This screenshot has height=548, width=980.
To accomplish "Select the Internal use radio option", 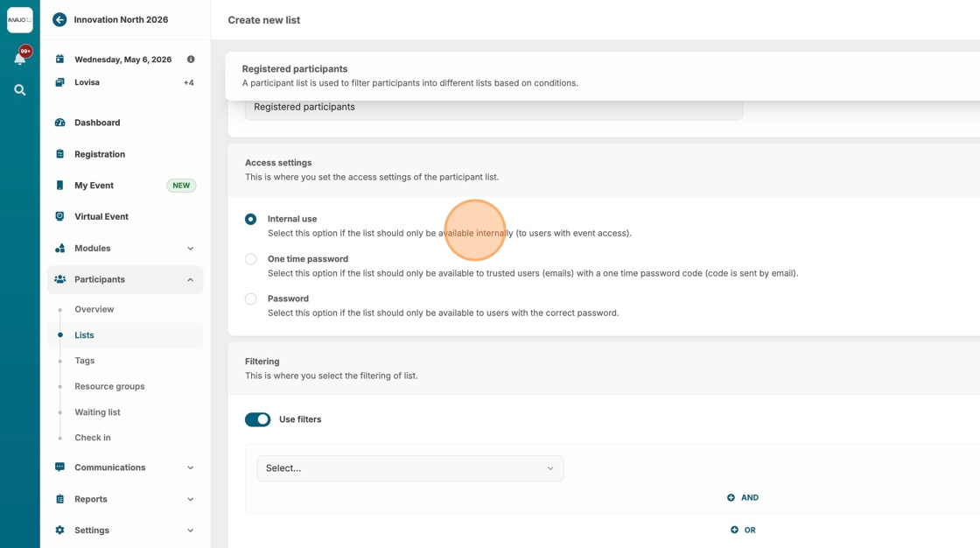I will (x=251, y=219).
